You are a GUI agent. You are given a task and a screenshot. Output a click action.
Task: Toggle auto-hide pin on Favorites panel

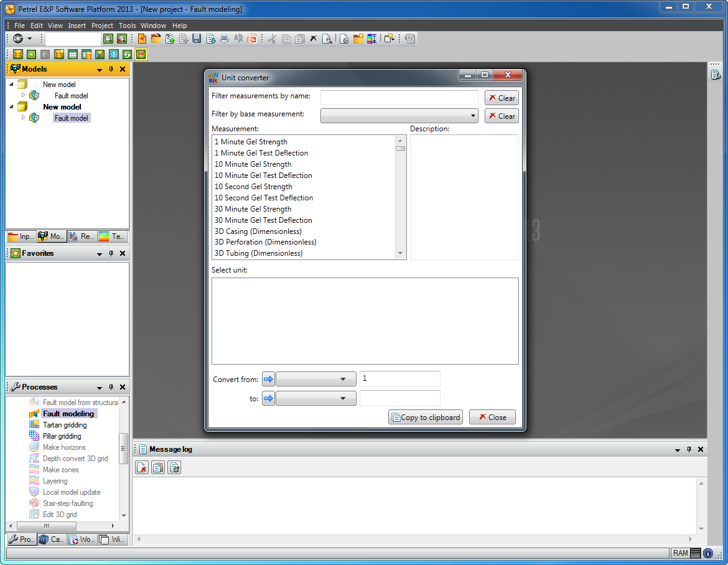111,253
